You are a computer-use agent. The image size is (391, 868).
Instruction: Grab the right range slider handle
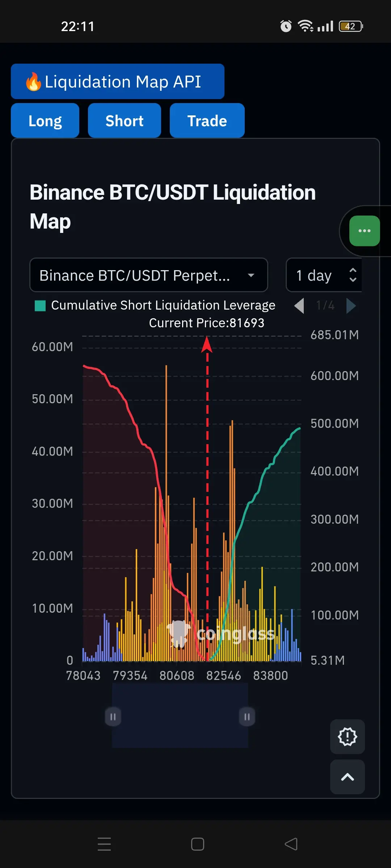tap(247, 716)
